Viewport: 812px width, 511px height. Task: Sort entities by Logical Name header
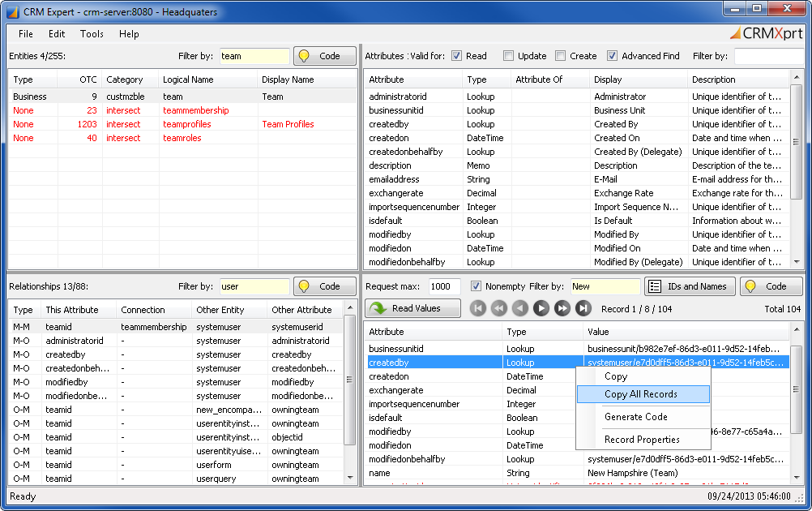[x=207, y=79]
